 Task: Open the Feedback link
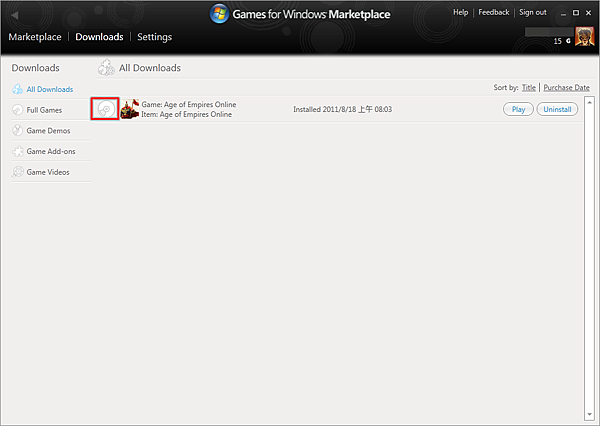(494, 12)
